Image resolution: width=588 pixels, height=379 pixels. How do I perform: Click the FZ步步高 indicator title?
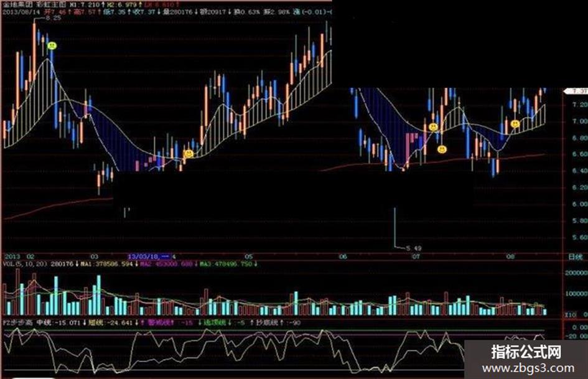point(18,323)
